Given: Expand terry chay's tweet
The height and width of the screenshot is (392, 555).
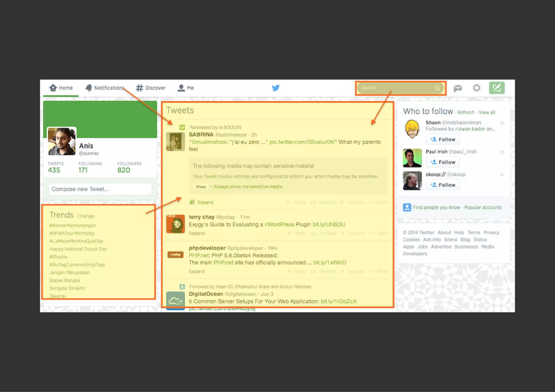Looking at the screenshot, I should [x=197, y=233].
